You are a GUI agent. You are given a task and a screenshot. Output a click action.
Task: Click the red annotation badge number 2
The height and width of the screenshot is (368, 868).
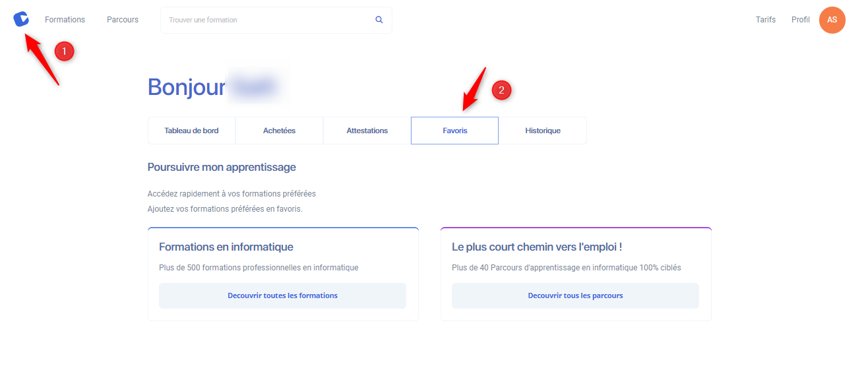tap(501, 91)
